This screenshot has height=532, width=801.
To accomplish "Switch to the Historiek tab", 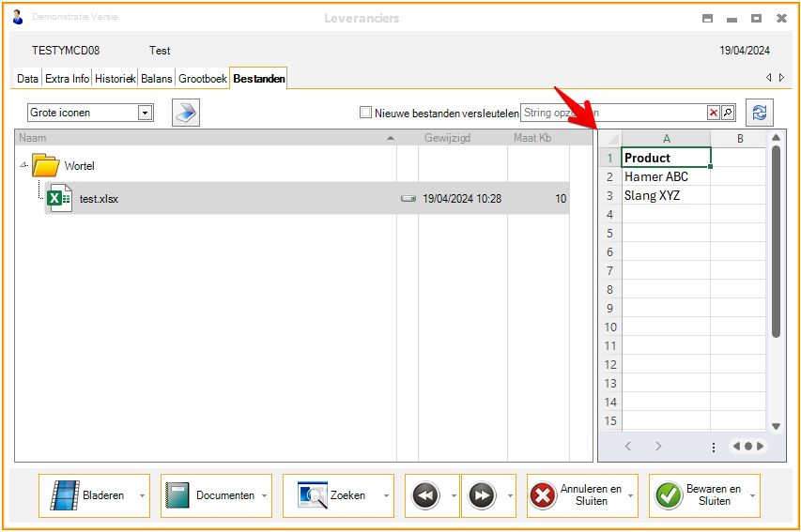I will coord(116,79).
